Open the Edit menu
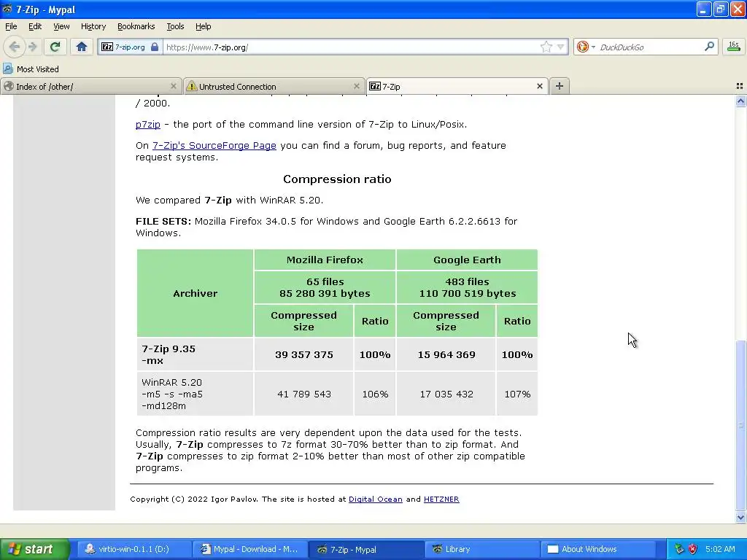 point(35,26)
